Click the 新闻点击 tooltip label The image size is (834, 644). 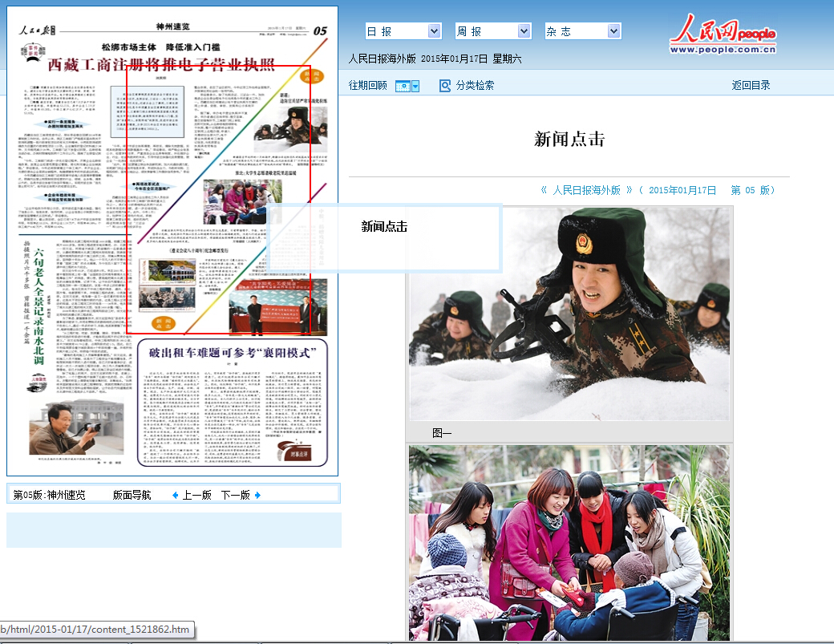(384, 226)
